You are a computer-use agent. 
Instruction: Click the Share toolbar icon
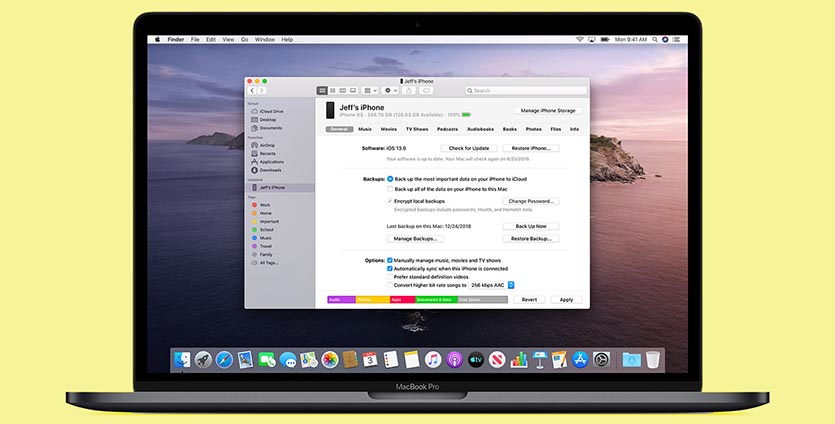click(409, 91)
